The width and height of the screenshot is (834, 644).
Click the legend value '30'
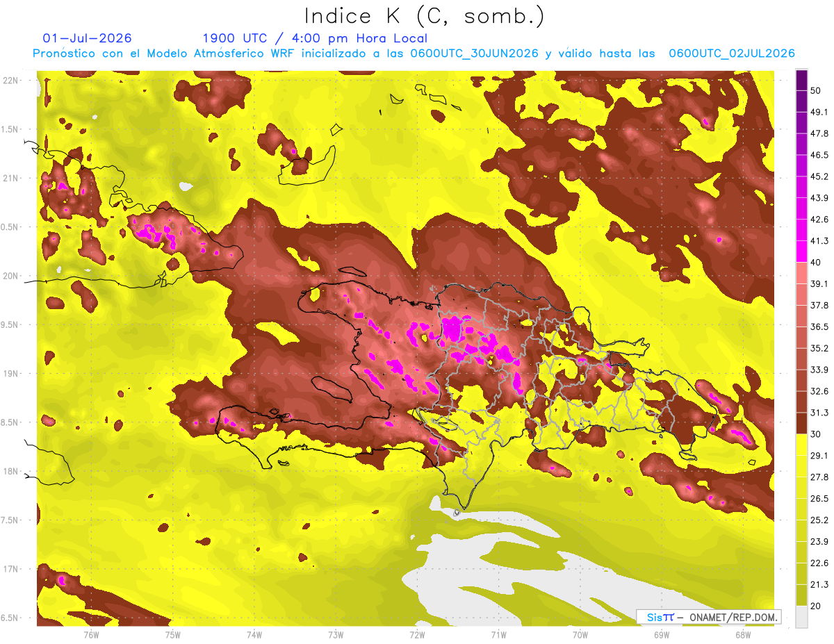[x=817, y=434]
